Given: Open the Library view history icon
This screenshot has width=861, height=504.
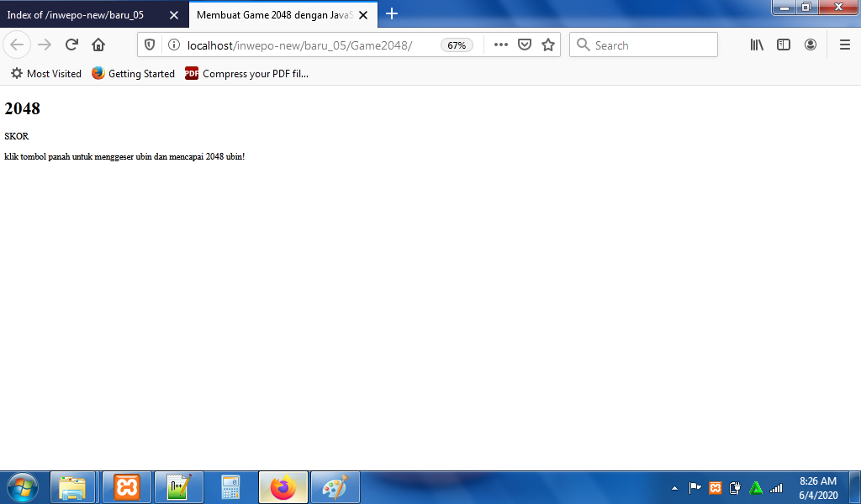Looking at the screenshot, I should click(757, 45).
